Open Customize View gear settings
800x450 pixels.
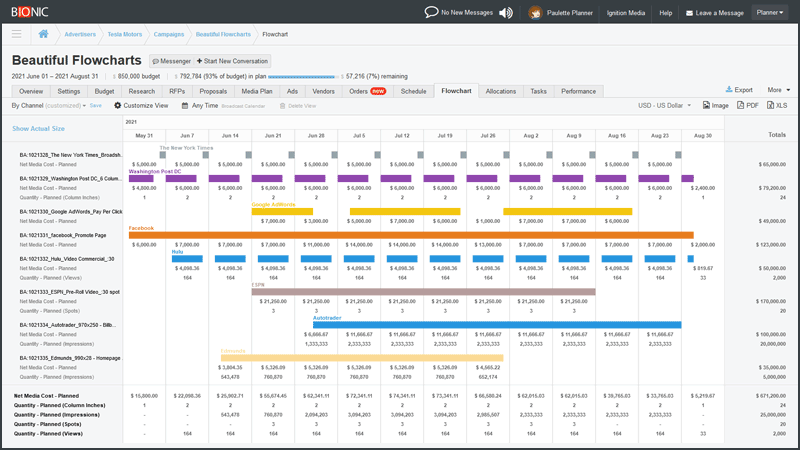click(141, 106)
